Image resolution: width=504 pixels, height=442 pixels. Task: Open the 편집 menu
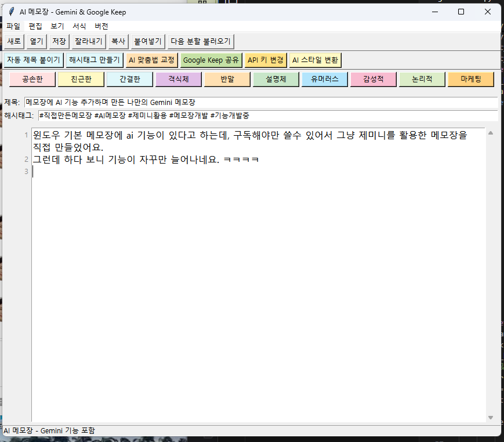click(x=35, y=26)
